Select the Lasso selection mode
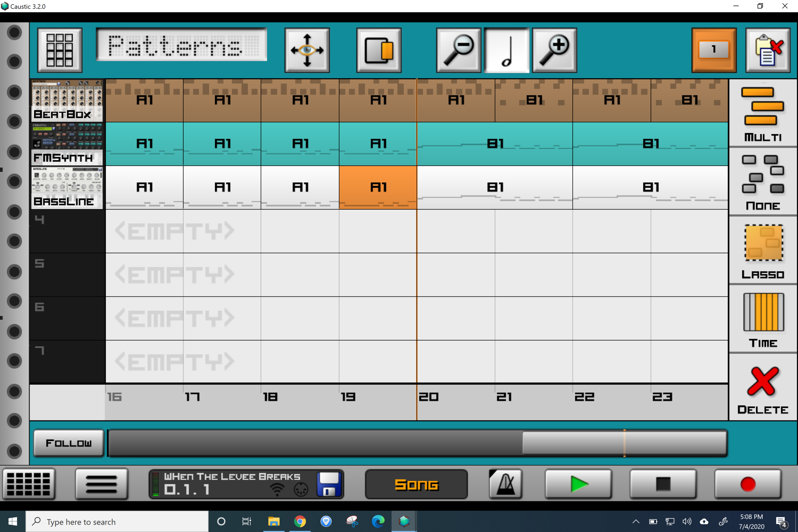This screenshot has width=798, height=532. coord(763,251)
